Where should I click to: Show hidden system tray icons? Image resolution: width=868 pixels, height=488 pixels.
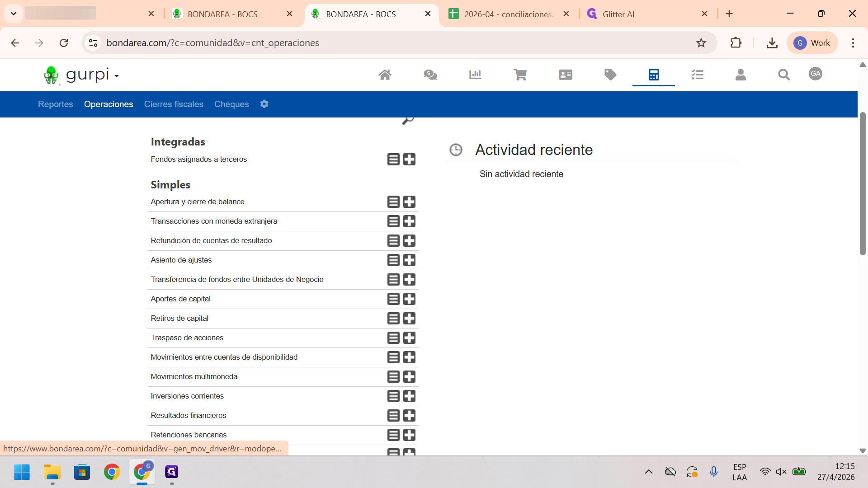(648, 472)
